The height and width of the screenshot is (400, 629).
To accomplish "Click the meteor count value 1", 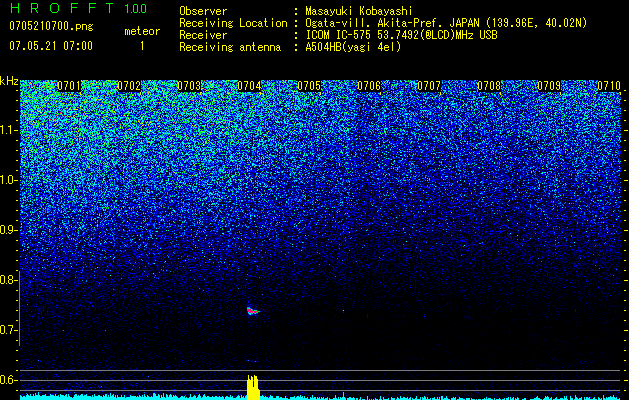I will point(142,46).
